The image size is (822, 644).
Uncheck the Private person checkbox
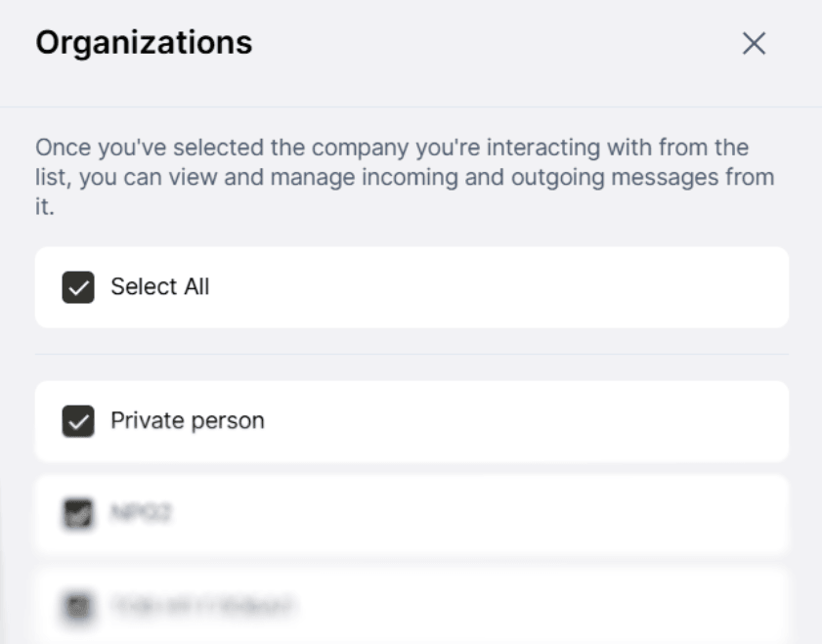[x=78, y=421]
